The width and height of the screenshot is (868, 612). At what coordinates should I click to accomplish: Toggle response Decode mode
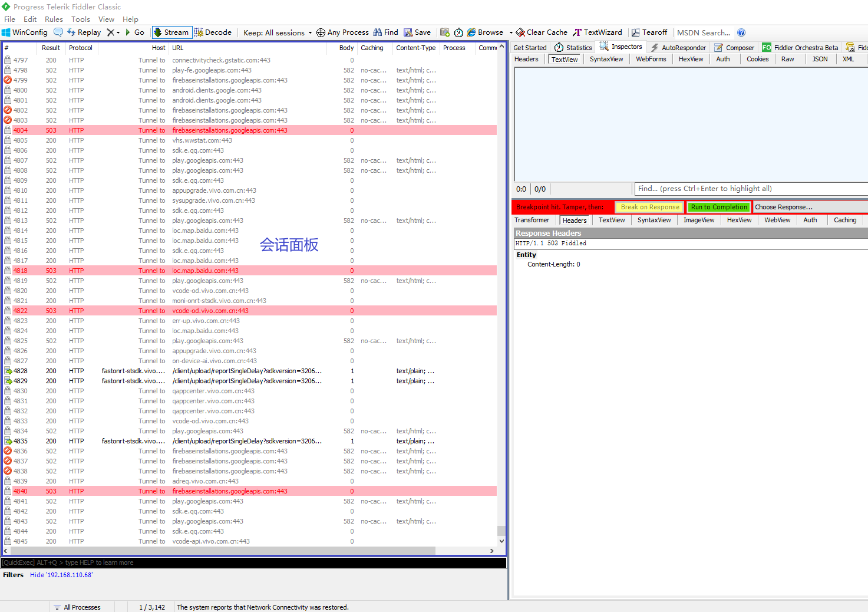[x=213, y=32]
